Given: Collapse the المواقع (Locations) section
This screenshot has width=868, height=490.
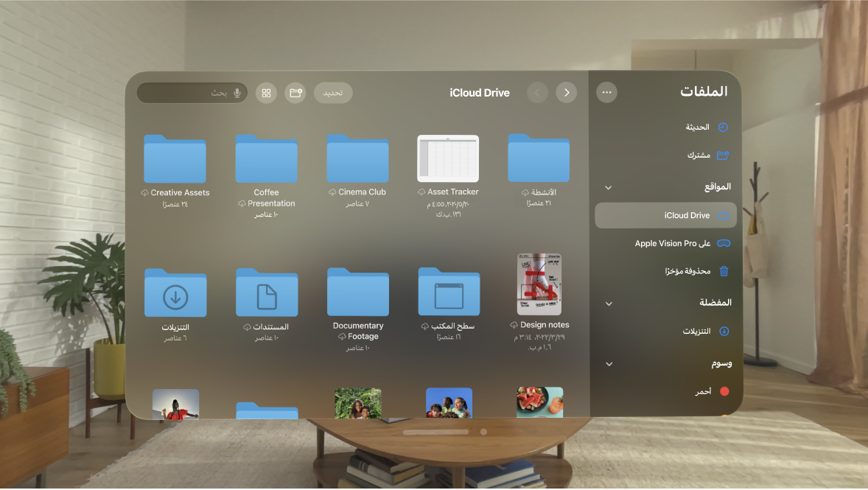Looking at the screenshot, I should [x=609, y=186].
